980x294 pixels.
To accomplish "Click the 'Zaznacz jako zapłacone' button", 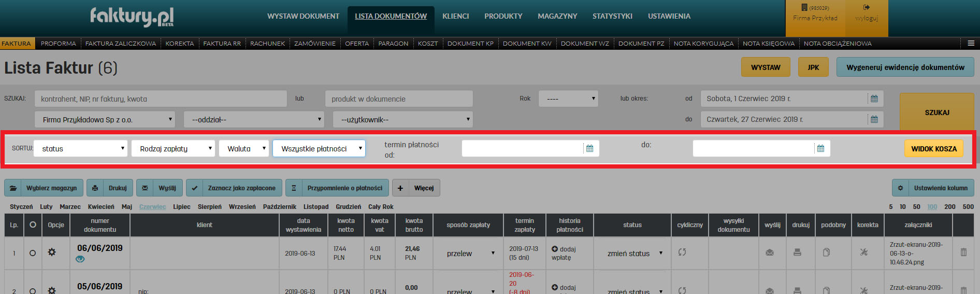I will point(234,188).
